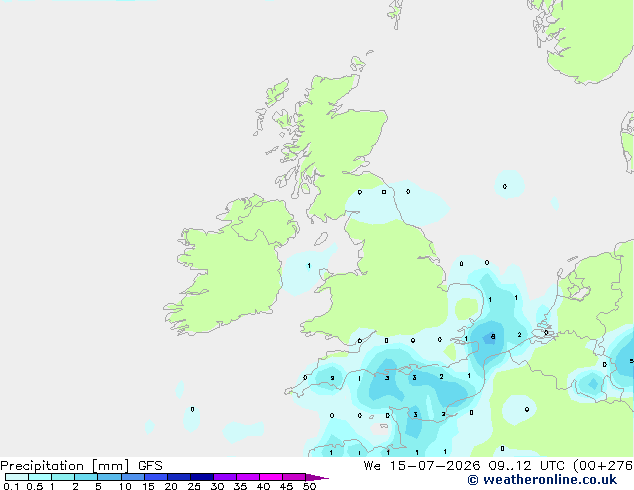The width and height of the screenshot is (634, 490).
Task: Click the '25' legend scale label
Action: (194, 486)
